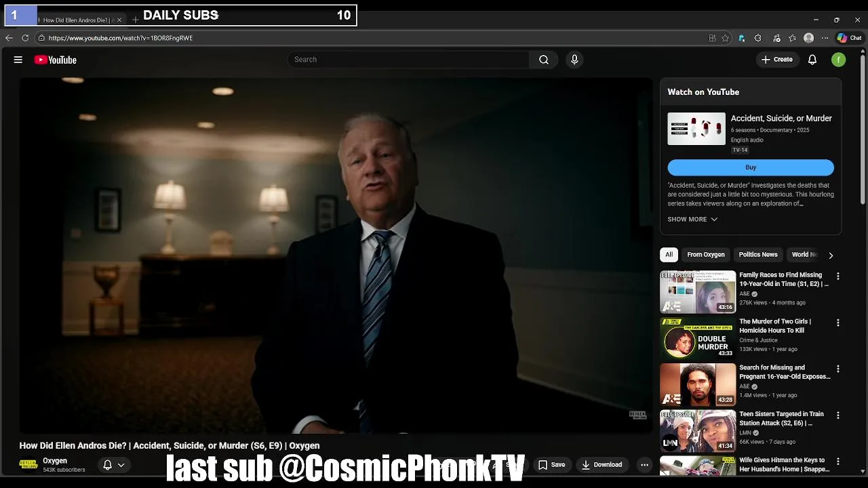Open browser settings and more menu
868x488 pixels.
(825, 38)
